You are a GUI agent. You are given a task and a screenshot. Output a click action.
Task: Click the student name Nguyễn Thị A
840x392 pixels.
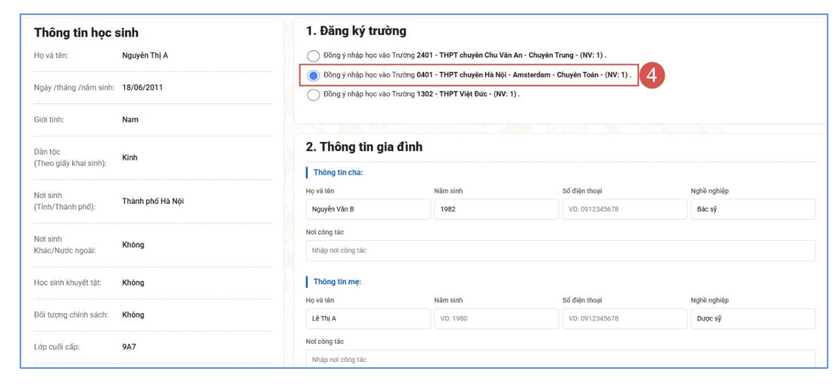pos(145,55)
